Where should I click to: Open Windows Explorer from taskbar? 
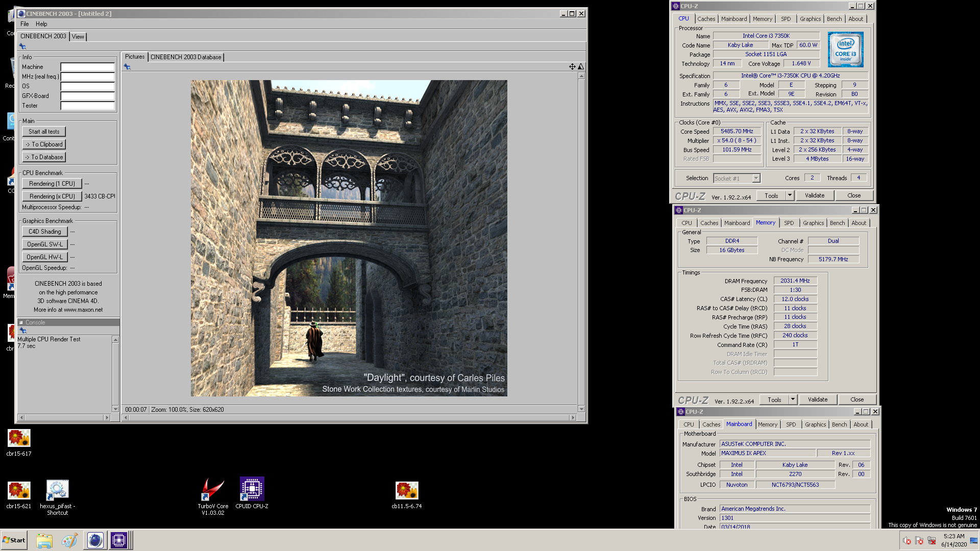44,540
